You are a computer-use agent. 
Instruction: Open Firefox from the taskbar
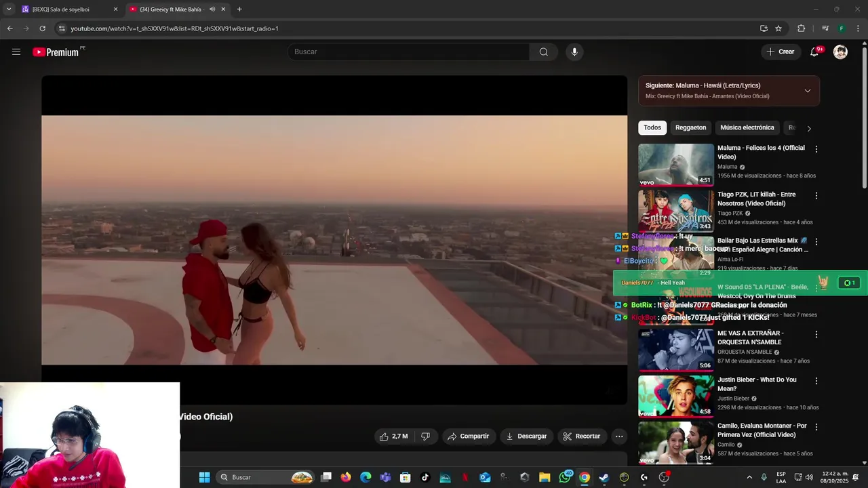tap(346, 477)
